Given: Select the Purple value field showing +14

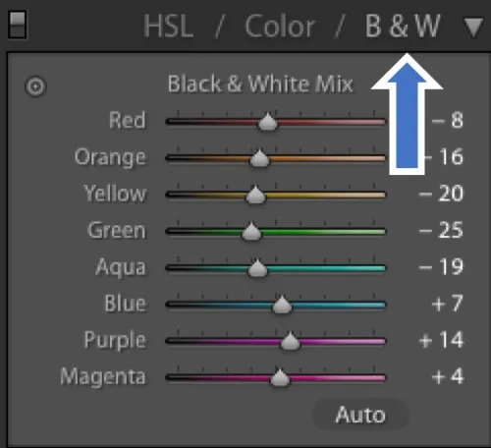Looking at the screenshot, I should 441,340.
